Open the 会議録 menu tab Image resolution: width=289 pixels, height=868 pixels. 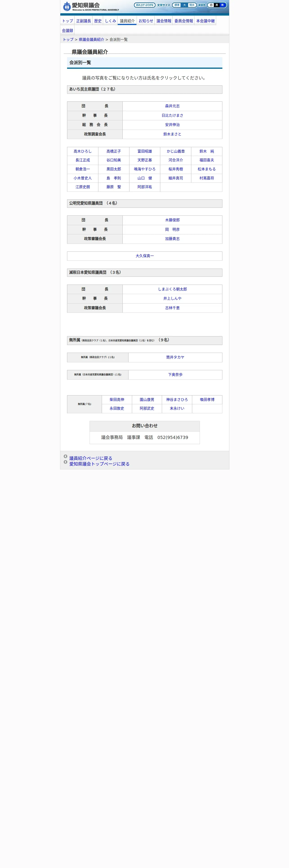pyautogui.click(x=67, y=31)
